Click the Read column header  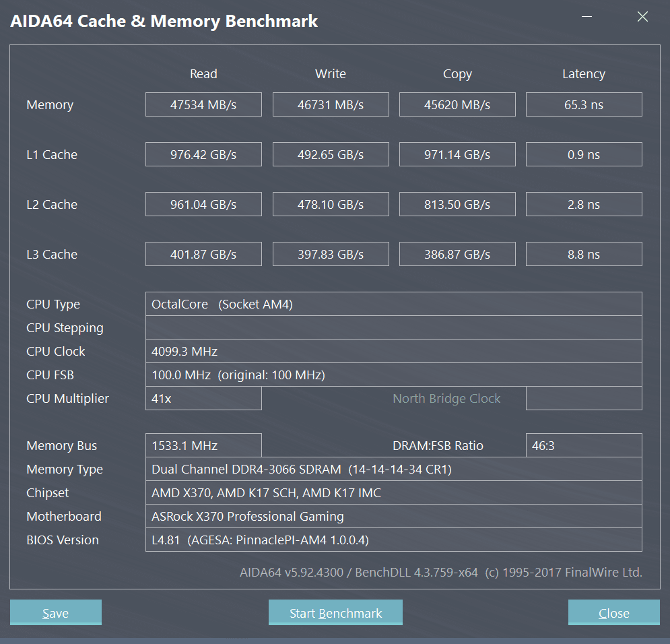point(203,74)
